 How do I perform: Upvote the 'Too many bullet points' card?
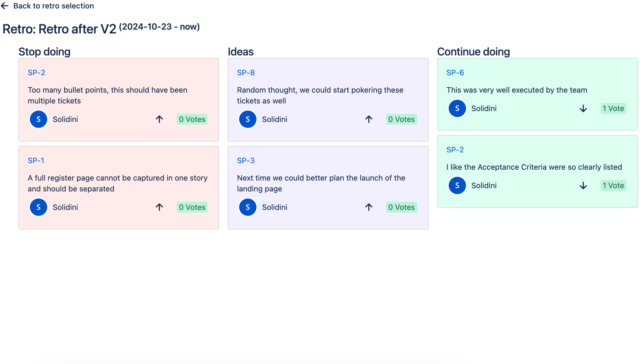coord(159,119)
